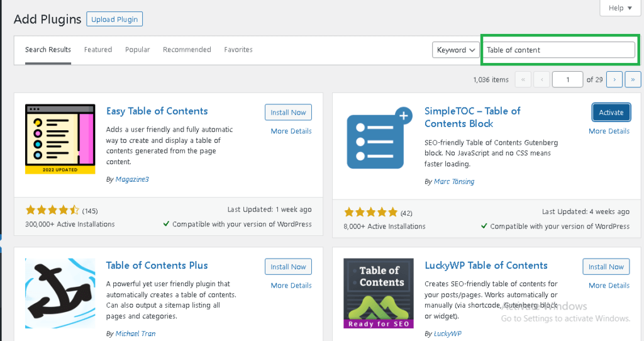
Task: Open the Popular plugins tab
Action: pyautogui.click(x=138, y=50)
